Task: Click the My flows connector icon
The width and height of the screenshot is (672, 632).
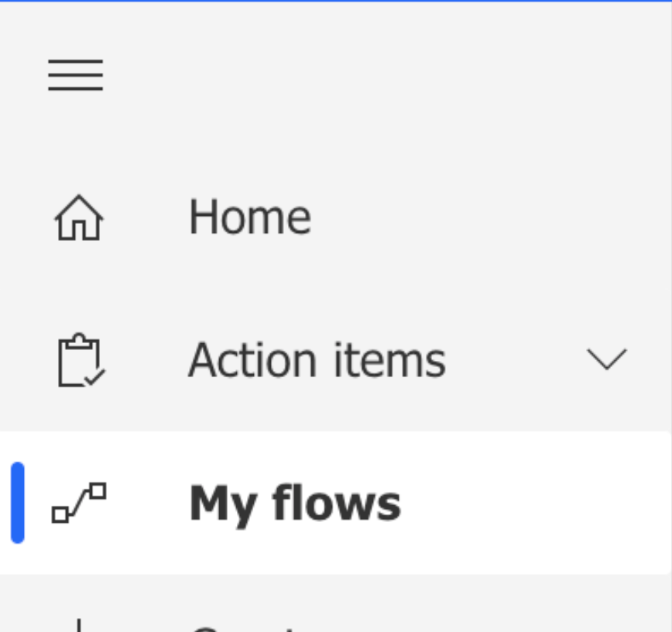Action: (79, 503)
